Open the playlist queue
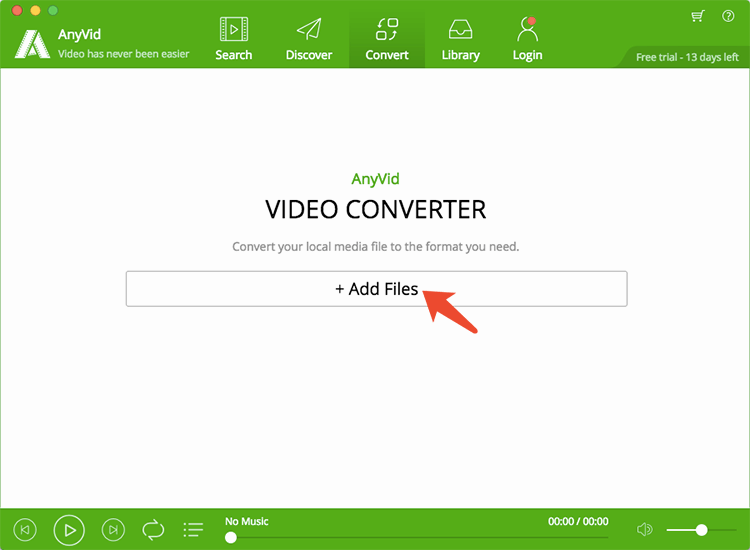Viewport: 750px width, 550px height. point(193,529)
